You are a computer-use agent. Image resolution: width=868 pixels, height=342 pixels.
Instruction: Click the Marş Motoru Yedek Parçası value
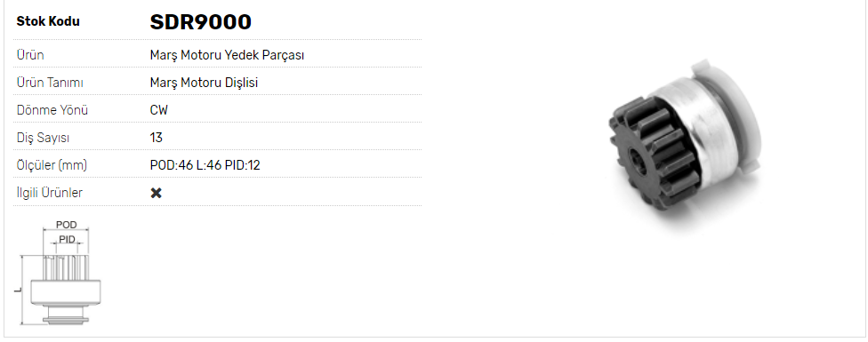pyautogui.click(x=227, y=55)
